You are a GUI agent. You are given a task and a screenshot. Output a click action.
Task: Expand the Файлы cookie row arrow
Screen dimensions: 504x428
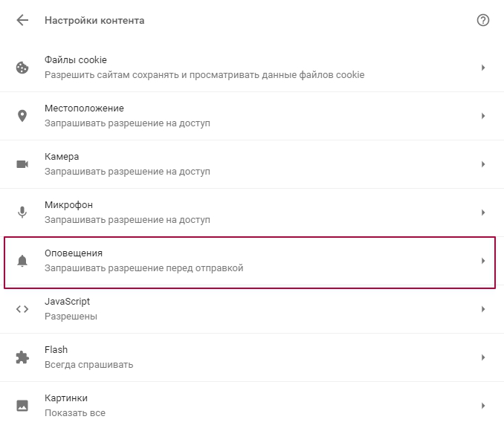click(x=482, y=68)
